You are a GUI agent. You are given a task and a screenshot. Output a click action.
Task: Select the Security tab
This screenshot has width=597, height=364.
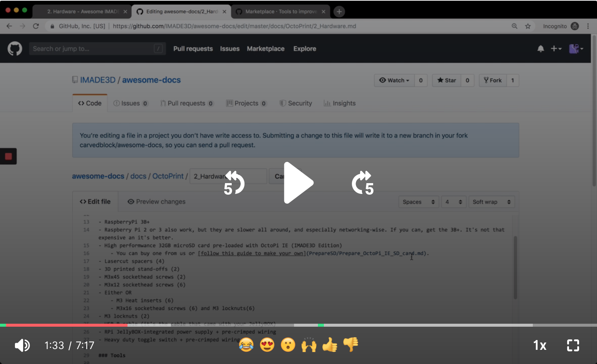coord(296,103)
